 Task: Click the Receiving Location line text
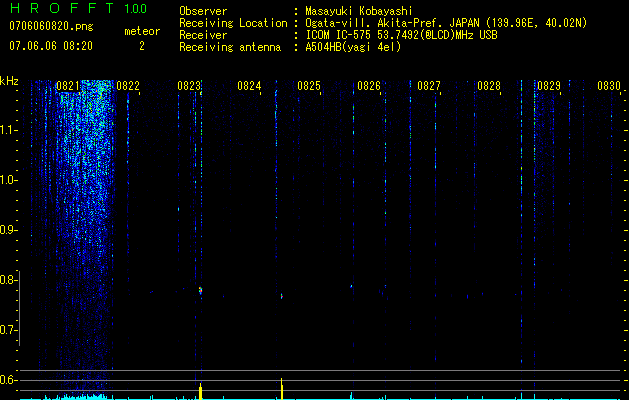(383, 23)
